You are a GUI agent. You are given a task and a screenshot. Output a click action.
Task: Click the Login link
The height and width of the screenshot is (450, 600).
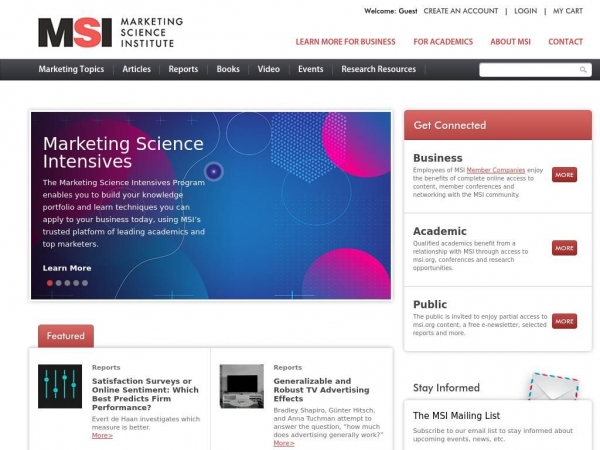[525, 11]
